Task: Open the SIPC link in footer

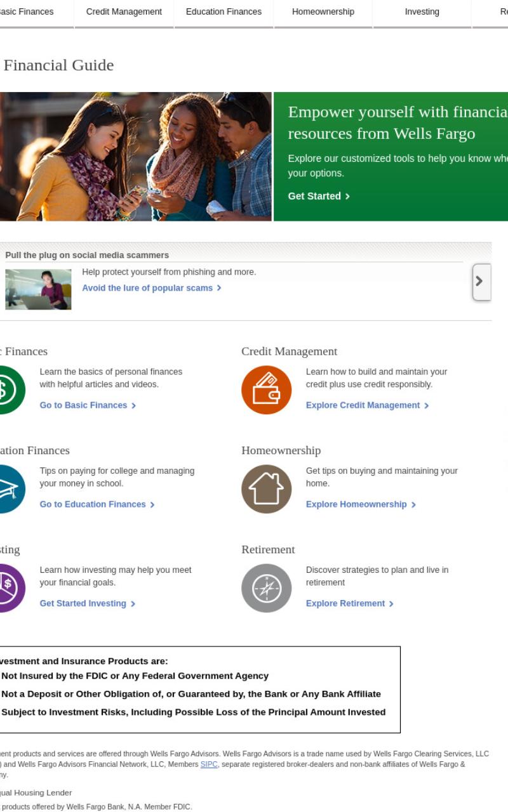Action: click(209, 764)
